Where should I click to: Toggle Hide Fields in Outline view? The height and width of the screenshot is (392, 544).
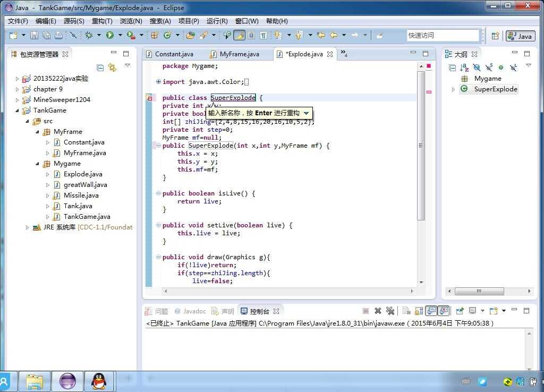click(477, 67)
